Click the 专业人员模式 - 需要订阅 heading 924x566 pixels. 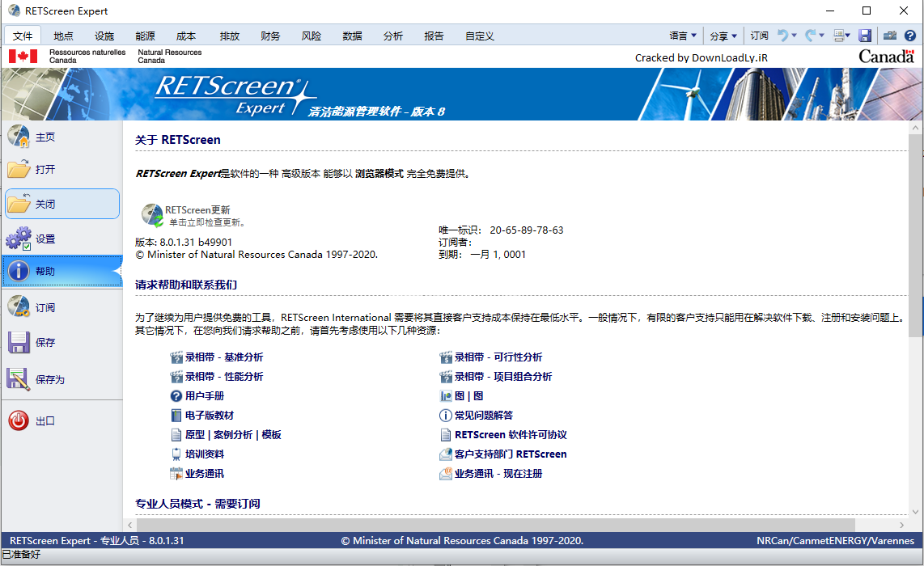click(x=197, y=504)
